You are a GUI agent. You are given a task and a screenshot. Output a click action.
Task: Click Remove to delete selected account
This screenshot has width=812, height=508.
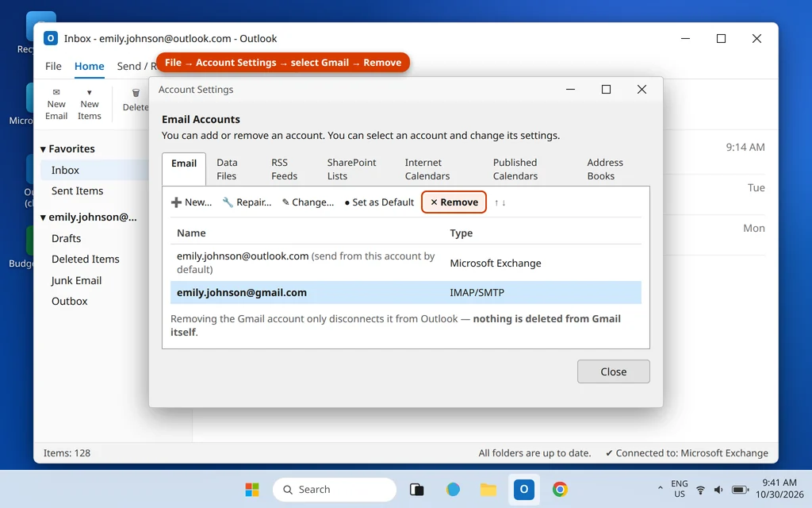click(x=454, y=202)
